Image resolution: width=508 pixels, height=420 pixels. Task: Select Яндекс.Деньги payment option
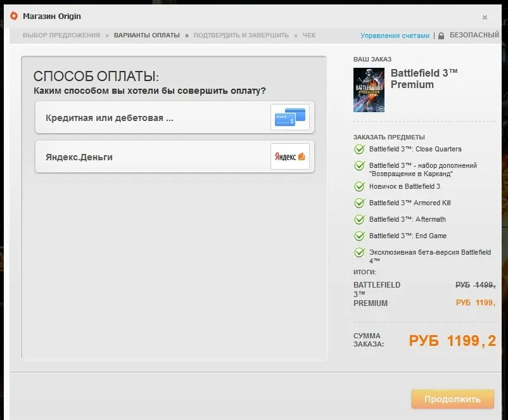[175, 156]
